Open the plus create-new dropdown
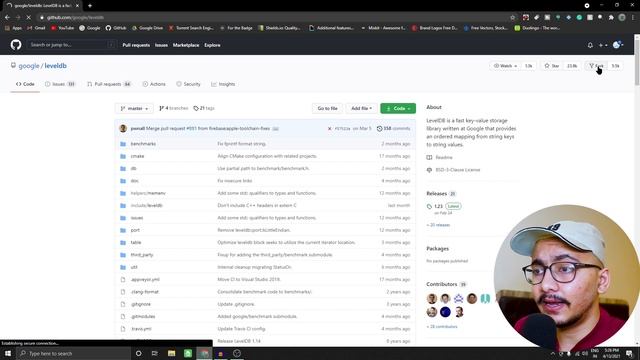 (x=603, y=45)
